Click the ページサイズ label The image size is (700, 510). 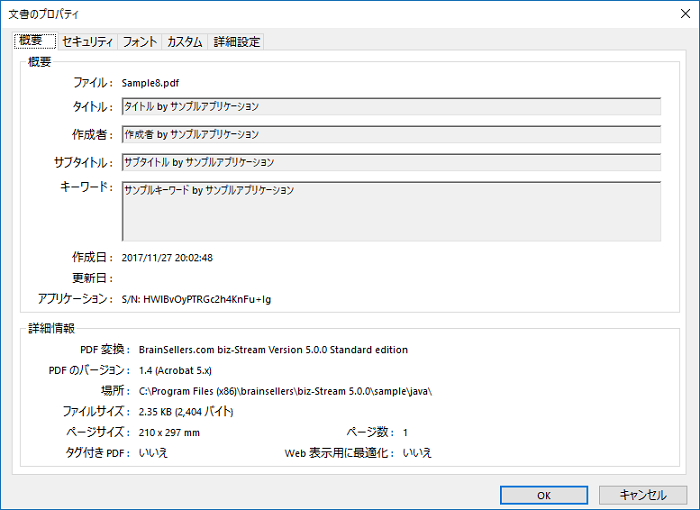[x=98, y=432]
